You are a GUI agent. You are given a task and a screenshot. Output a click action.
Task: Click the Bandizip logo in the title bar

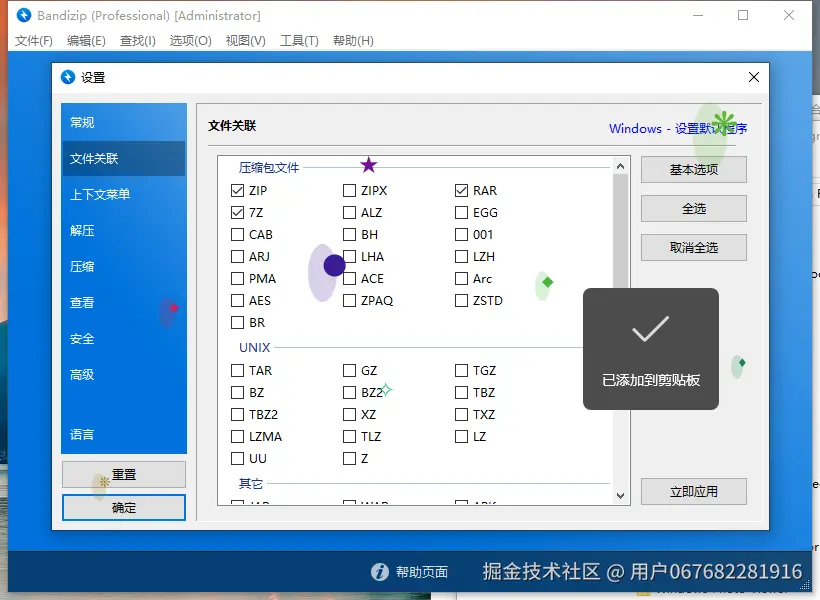22,15
